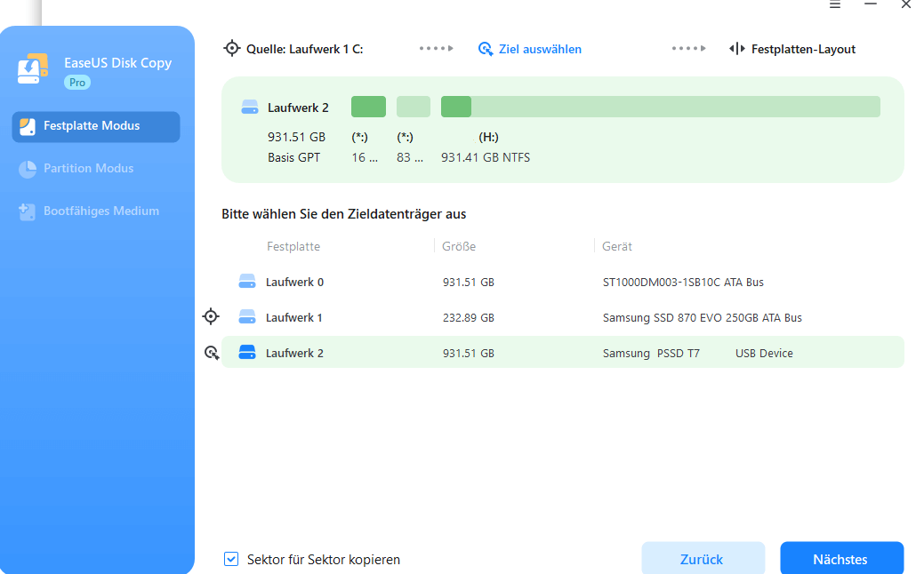
Task: Click the Festplatte column header
Action: [293, 246]
